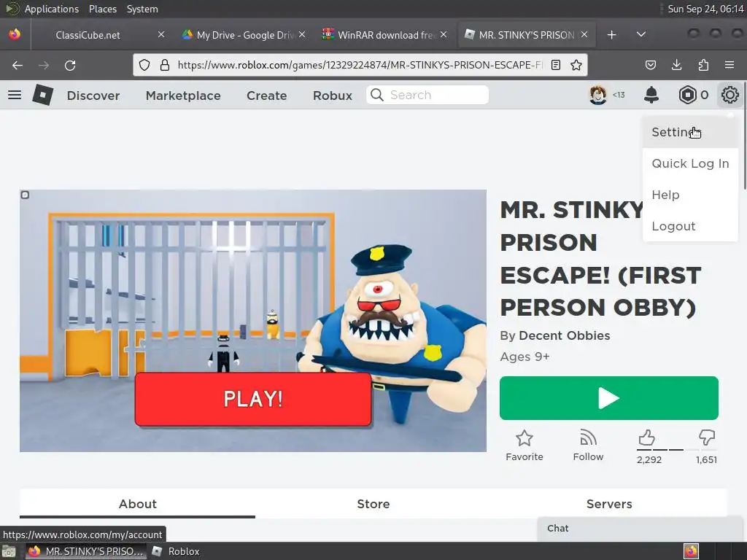Close the ClassiCube.net tab
Screen dimensions: 747x560
pos(161,34)
